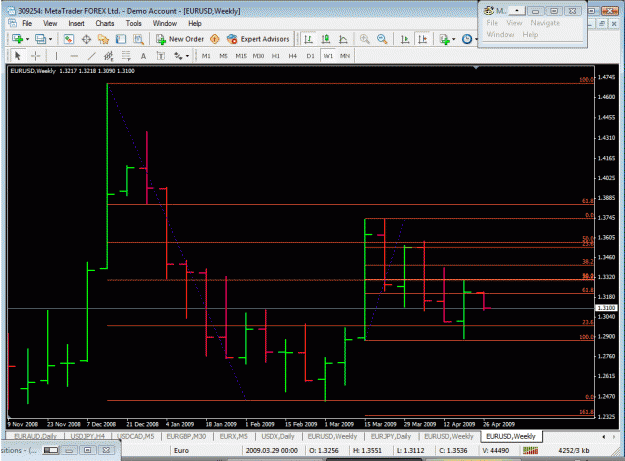The image size is (625, 461).
Task: Switch to the EURJPY,Daily chart tab
Action: (x=391, y=436)
